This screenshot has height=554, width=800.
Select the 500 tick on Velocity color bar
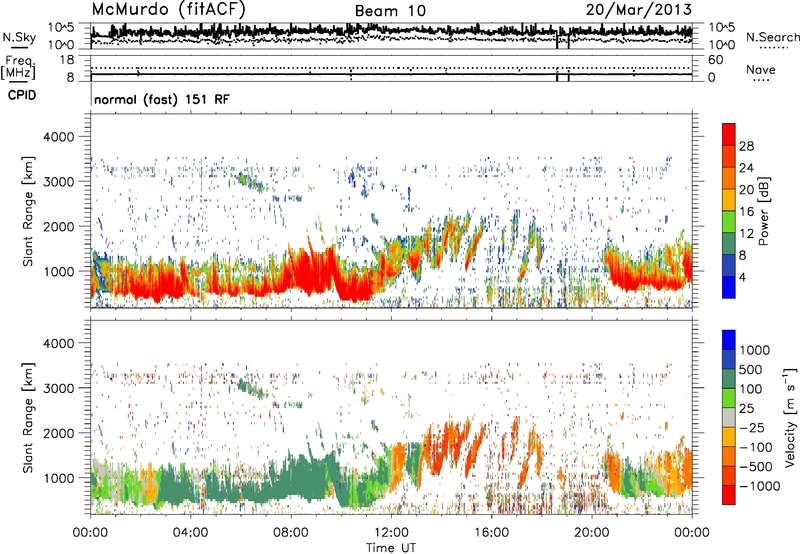click(x=751, y=370)
